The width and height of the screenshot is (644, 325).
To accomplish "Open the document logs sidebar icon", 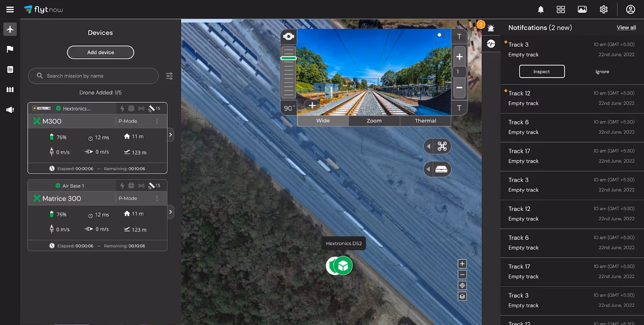I will 10,69.
